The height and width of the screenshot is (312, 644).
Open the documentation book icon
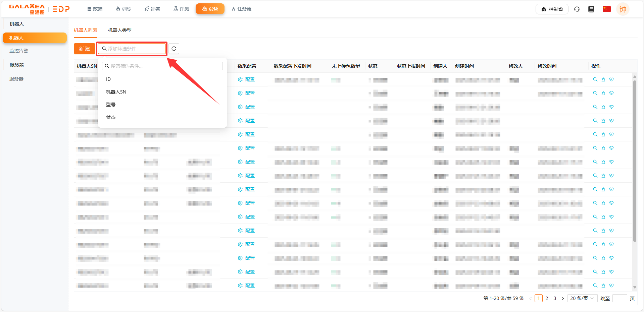591,9
